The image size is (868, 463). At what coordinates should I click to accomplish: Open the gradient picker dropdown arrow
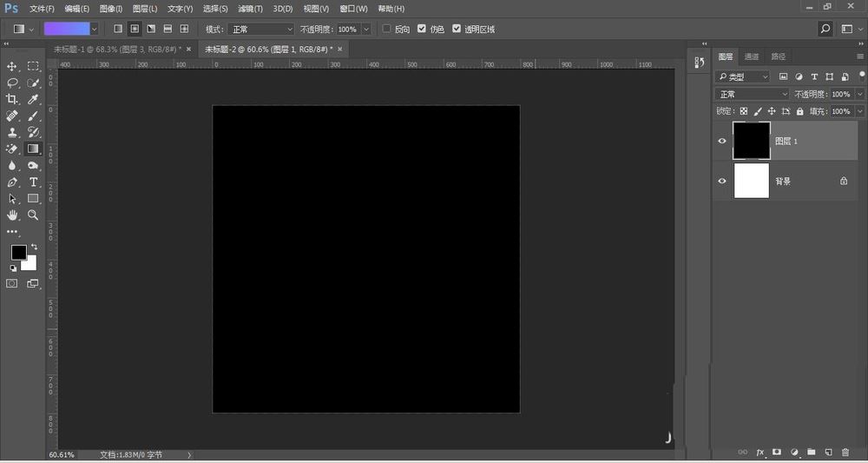pyautogui.click(x=94, y=29)
